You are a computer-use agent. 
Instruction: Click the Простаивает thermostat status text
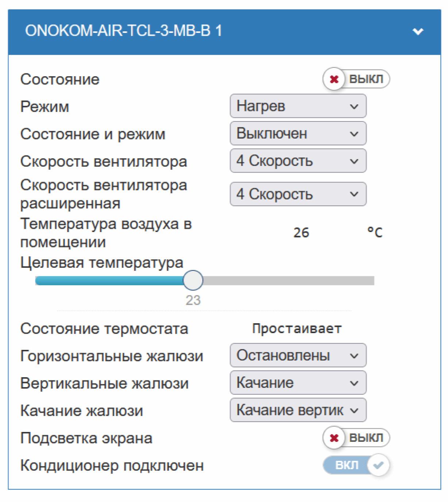(297, 329)
